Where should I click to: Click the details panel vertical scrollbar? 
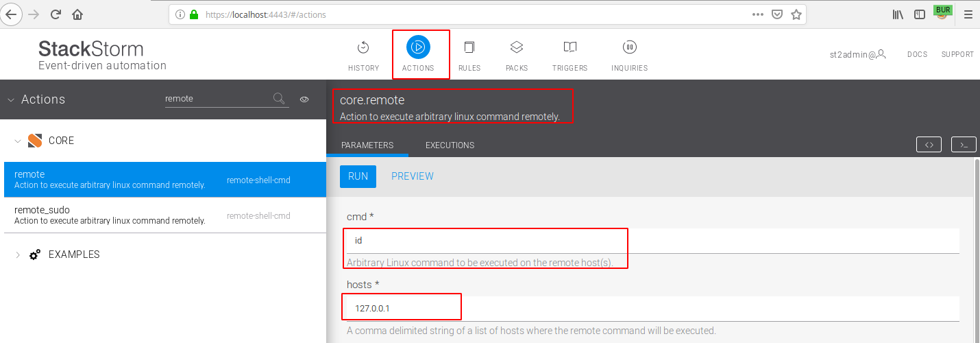[977, 250]
